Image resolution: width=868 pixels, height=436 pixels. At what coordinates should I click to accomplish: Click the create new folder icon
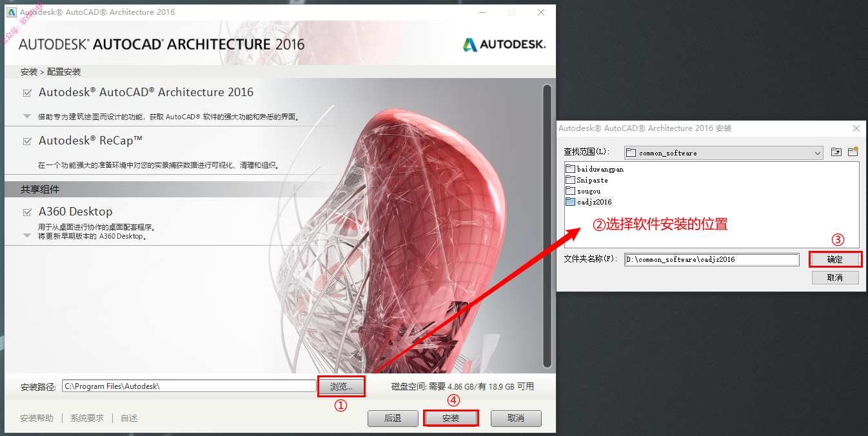click(x=853, y=152)
